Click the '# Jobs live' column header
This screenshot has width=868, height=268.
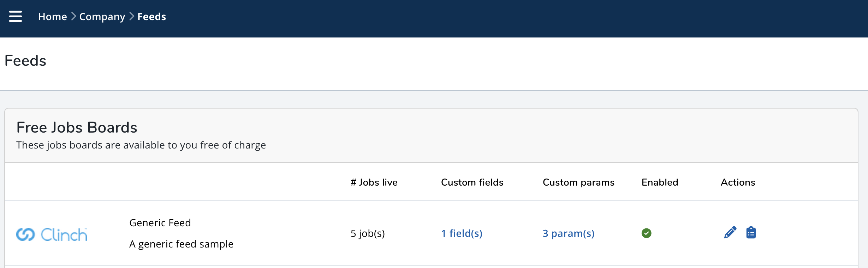pos(374,182)
